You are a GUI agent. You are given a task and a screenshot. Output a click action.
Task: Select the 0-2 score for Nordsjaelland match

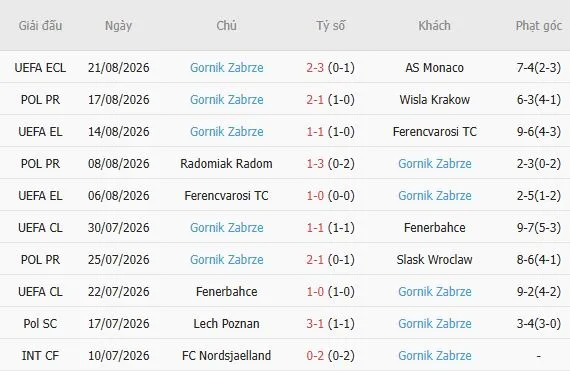pyautogui.click(x=315, y=356)
